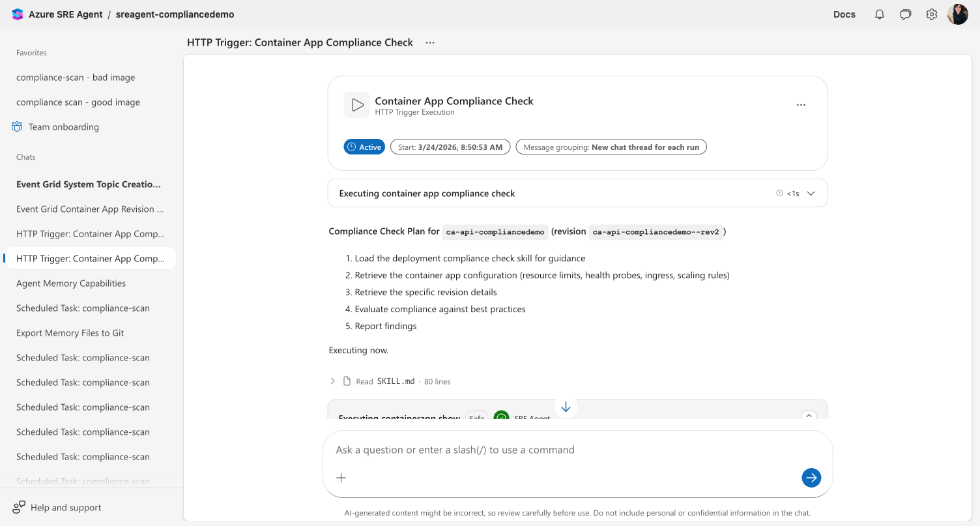980x526 pixels.
Task: Open the 'Event Grid Container App Revision' chat
Action: click(90, 209)
